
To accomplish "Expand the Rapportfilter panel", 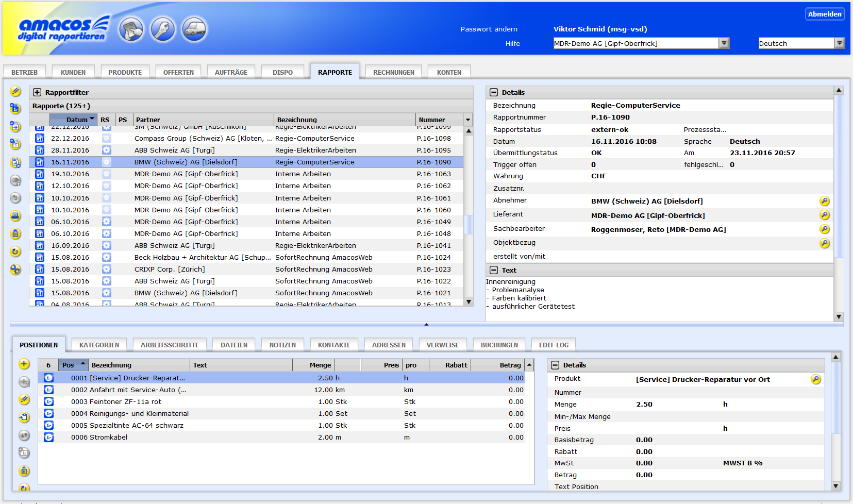I will pyautogui.click(x=37, y=92).
